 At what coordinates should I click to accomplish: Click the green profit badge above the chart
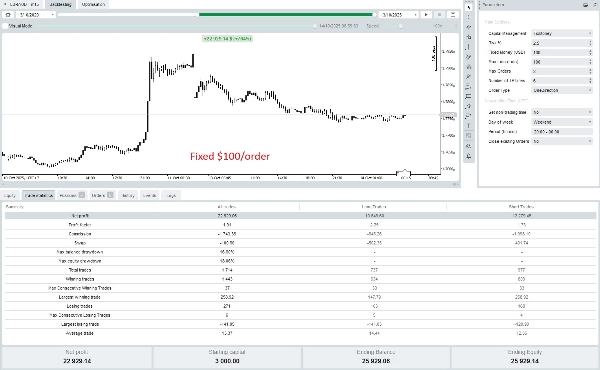click(x=227, y=39)
